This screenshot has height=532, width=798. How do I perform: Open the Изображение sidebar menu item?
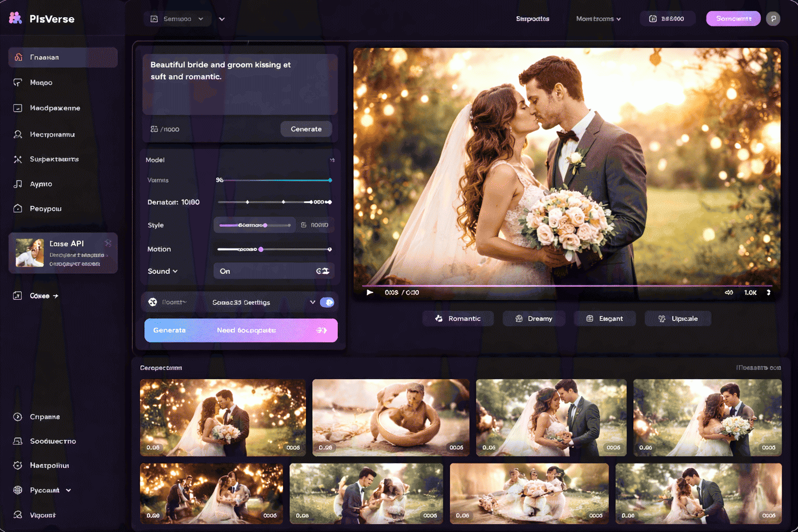tap(55, 108)
